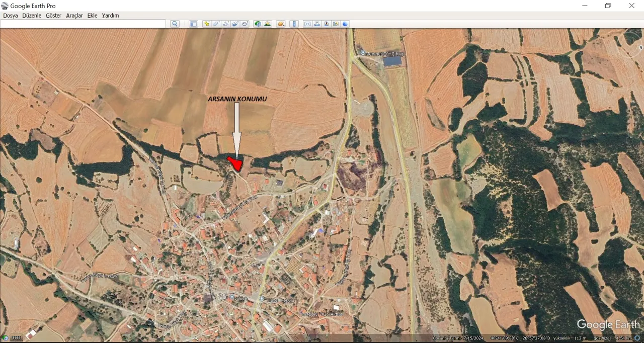The height and width of the screenshot is (343, 644).
Task: Open the Düzenle menu
Action: 32,16
